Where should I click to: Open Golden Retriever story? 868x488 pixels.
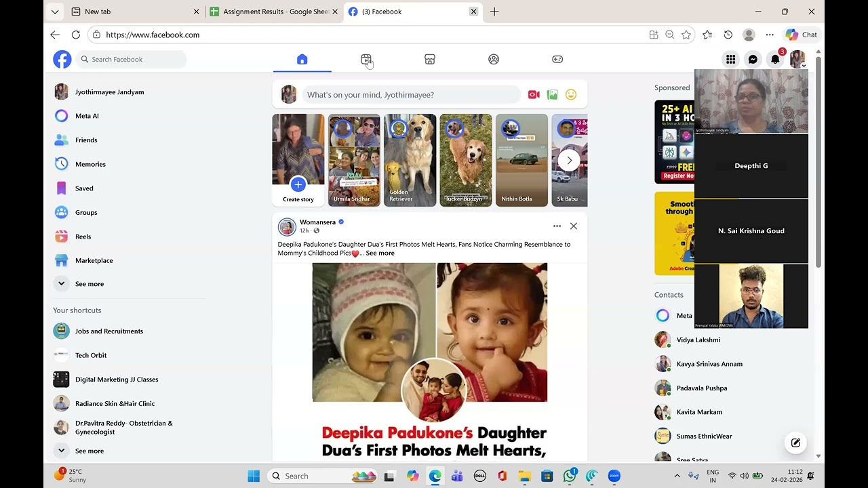pyautogui.click(x=410, y=160)
